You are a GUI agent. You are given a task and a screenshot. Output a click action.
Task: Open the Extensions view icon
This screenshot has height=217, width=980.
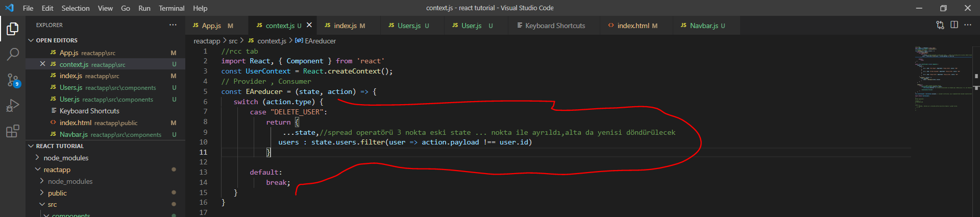13,131
